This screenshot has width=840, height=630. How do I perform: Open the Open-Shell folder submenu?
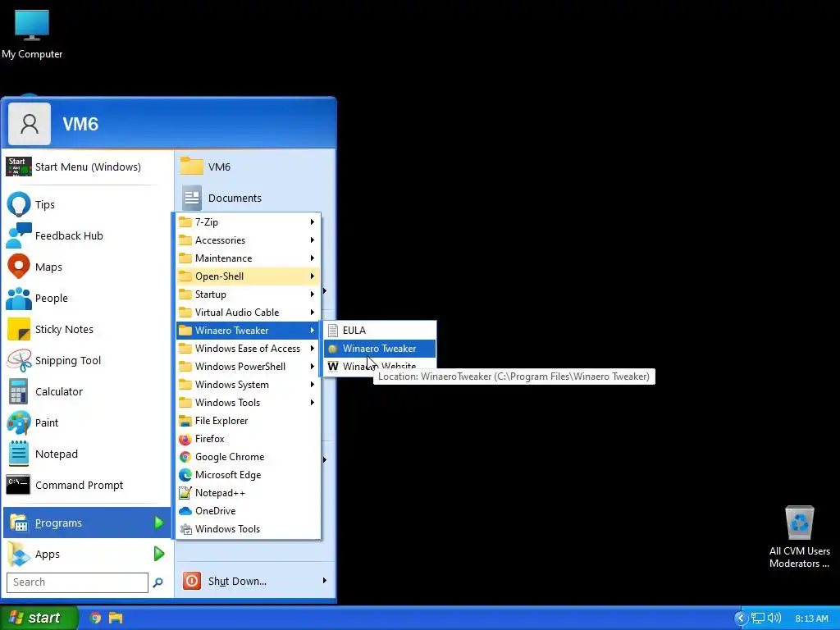point(248,276)
